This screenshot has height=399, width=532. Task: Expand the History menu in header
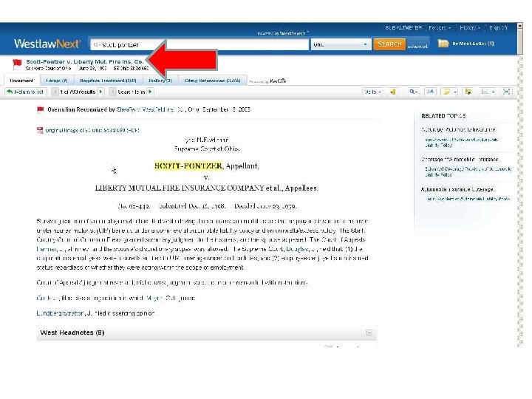pos(470,28)
